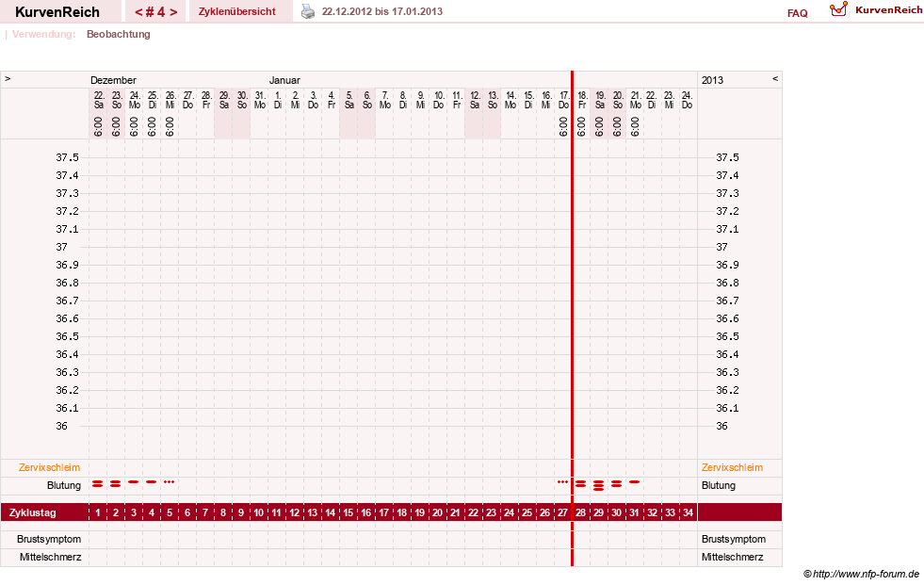Click the right Mittelschmerz row label
The image size is (924, 585).
(732, 557)
